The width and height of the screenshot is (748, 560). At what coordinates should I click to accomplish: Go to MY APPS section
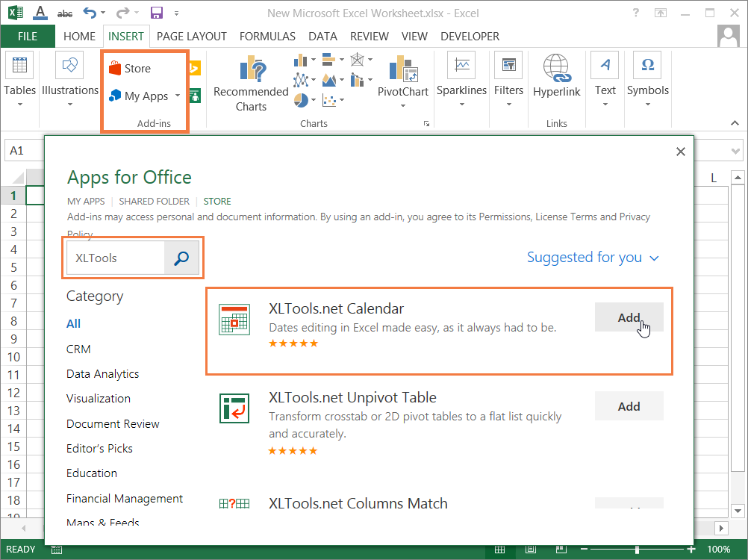pos(86,202)
